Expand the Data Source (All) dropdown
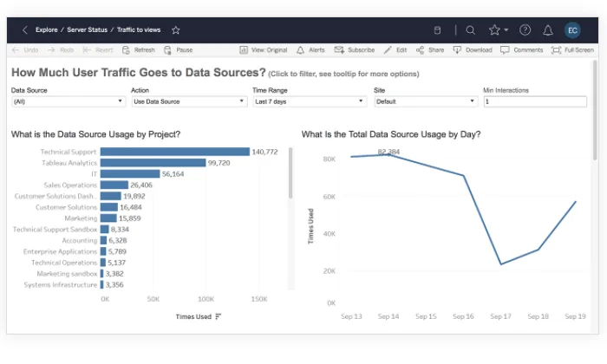Image resolution: width=607 pixels, height=364 pixels. pos(69,101)
